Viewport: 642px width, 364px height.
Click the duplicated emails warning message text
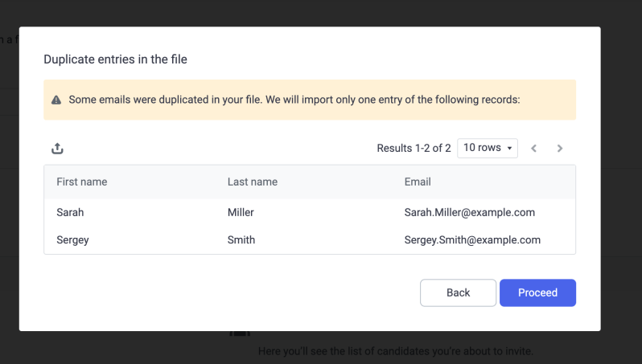click(294, 100)
